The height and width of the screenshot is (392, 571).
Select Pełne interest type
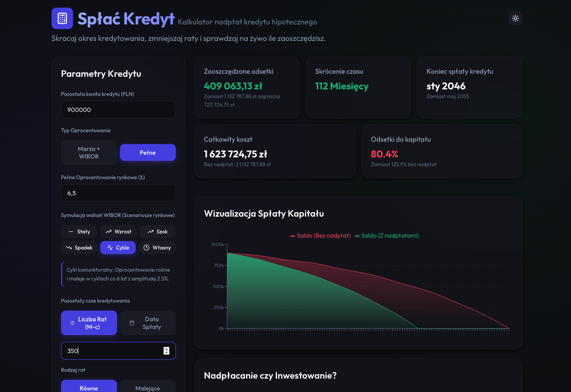(148, 153)
